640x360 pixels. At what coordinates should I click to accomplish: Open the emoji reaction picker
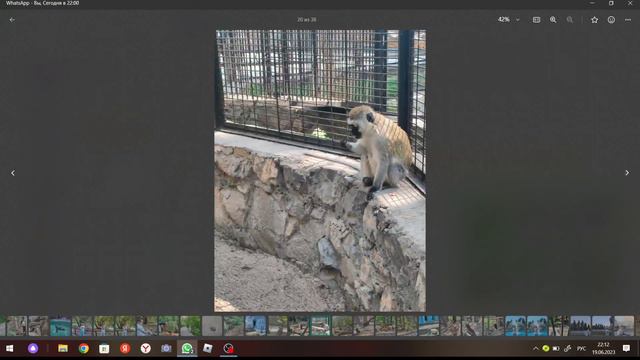[x=611, y=20]
